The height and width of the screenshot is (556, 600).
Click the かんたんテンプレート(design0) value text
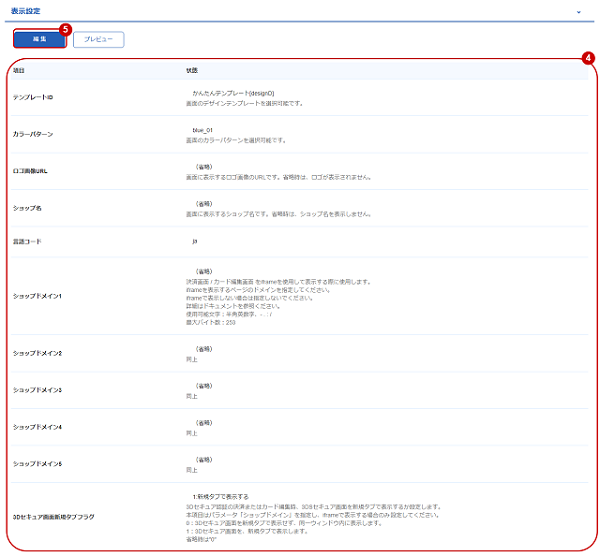pos(233,93)
